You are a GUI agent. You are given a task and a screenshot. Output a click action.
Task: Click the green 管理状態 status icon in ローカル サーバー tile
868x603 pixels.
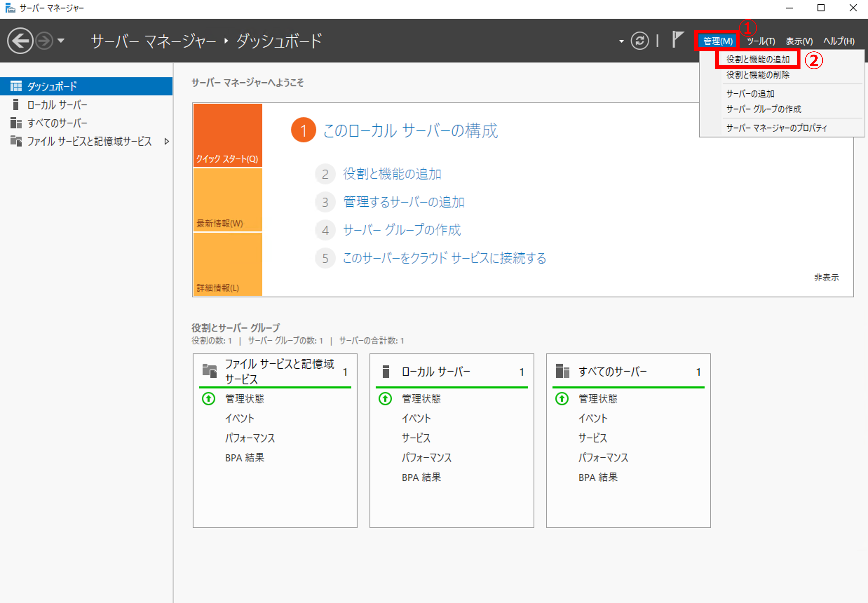point(385,399)
